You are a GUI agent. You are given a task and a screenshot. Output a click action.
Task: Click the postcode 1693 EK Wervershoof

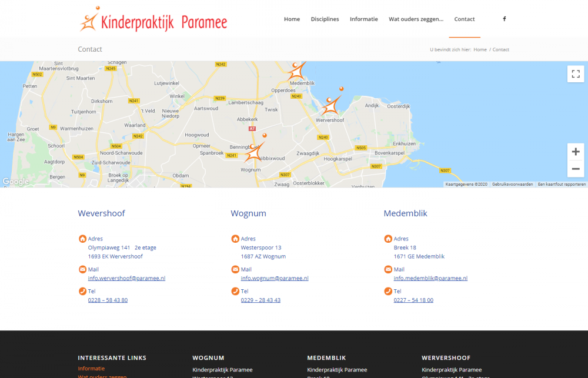[115, 256]
